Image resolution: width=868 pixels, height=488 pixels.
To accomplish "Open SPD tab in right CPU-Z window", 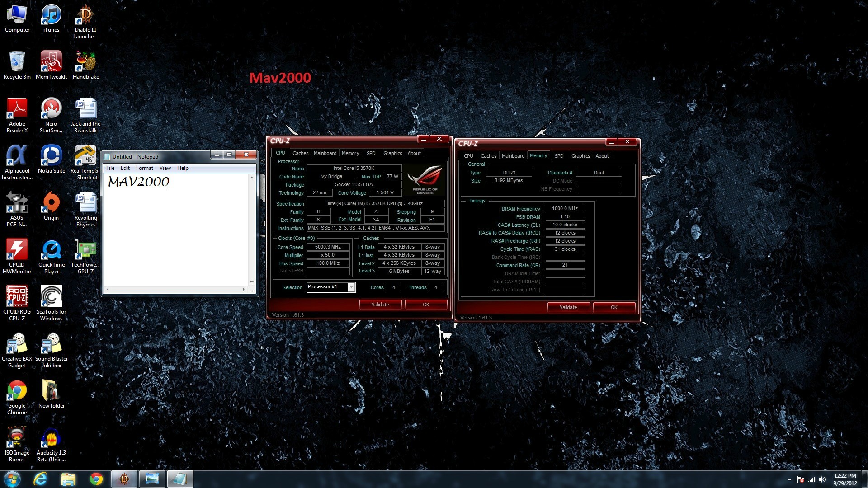I will (x=559, y=156).
